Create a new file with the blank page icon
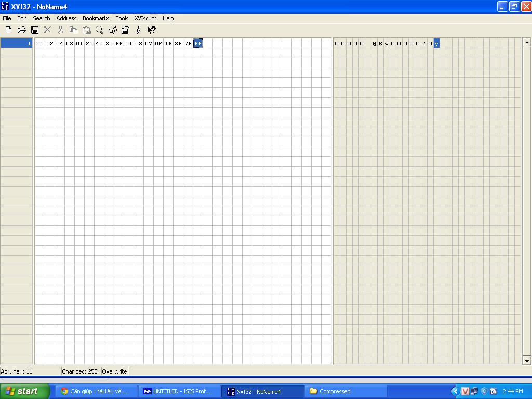Screen dimensions: 532x399 [8, 30]
